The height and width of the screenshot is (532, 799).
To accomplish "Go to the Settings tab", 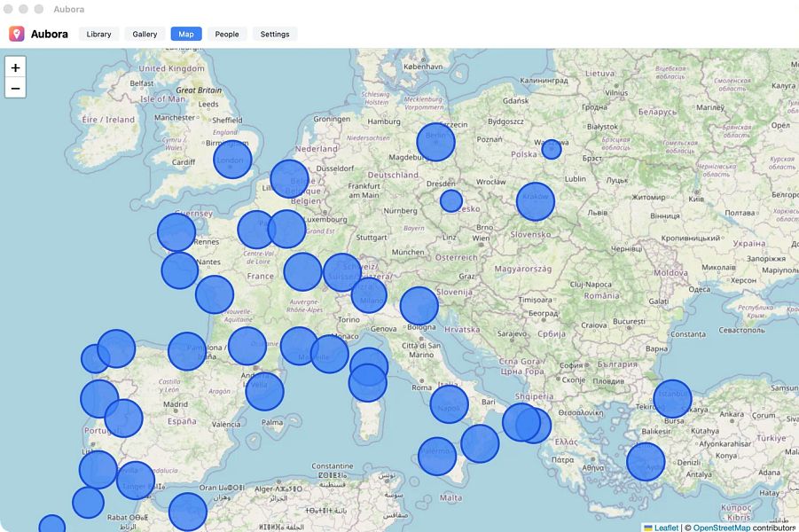I will click(275, 35).
